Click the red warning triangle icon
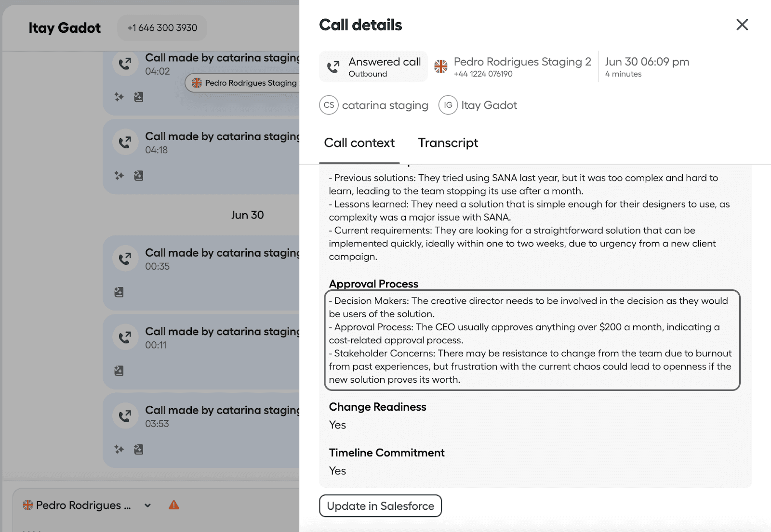 pos(174,505)
